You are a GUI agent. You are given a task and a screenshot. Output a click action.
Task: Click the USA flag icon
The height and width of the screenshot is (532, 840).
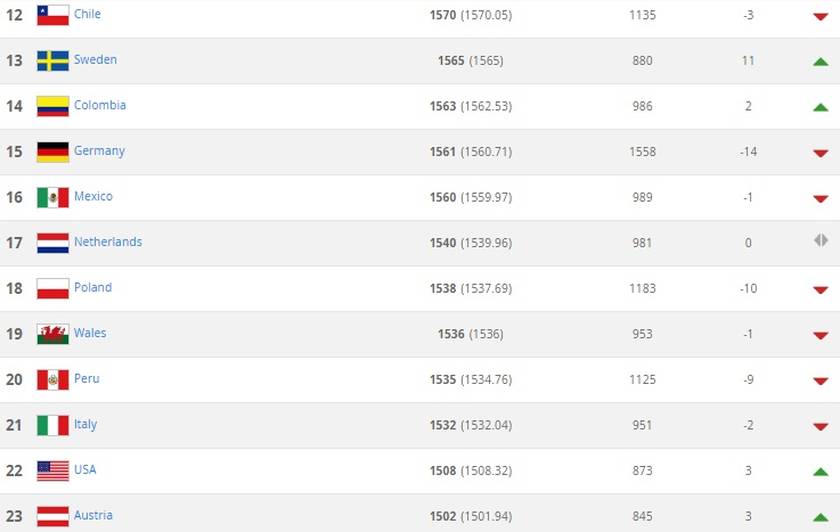click(x=52, y=470)
